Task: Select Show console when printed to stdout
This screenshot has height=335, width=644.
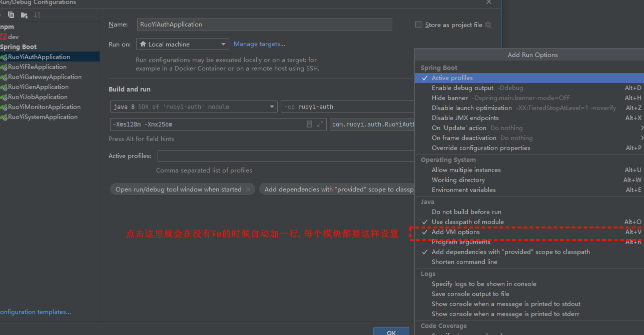Action: coord(529,304)
